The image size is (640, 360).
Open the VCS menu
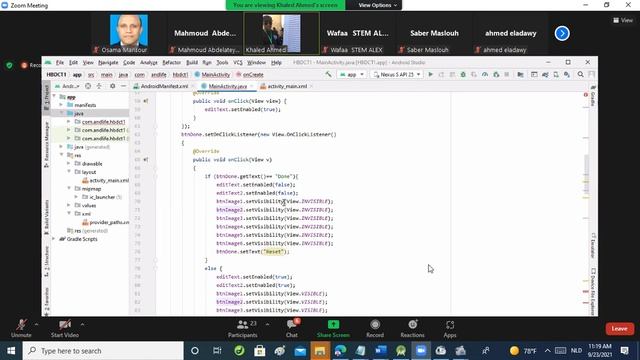tap(238, 62)
